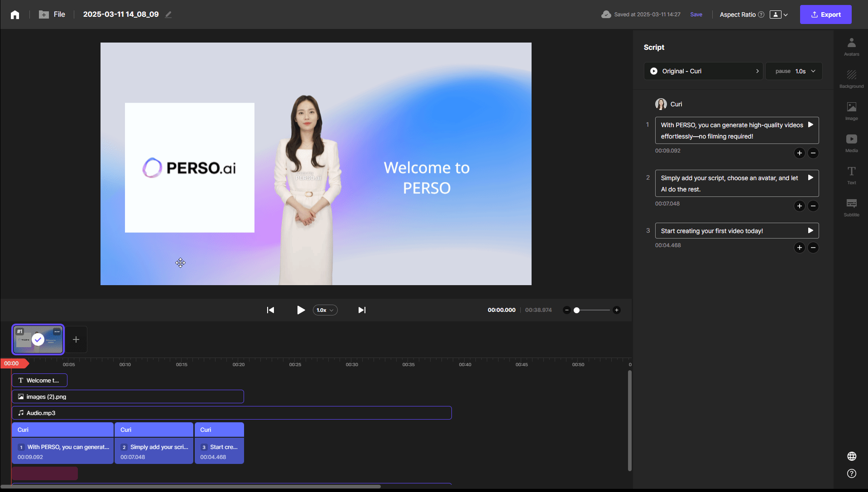Open the language globe icon
The width and height of the screenshot is (868, 492).
point(852,456)
